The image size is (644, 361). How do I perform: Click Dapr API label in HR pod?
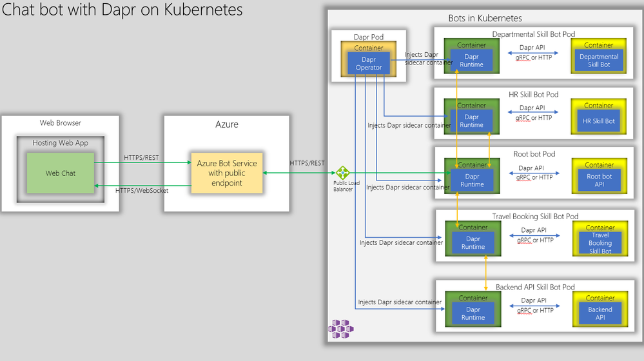532,108
